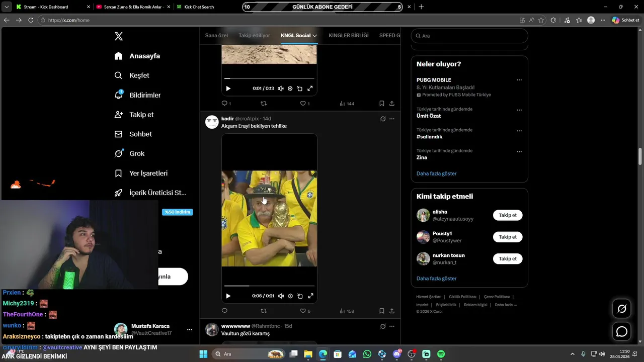Reply to kadir's post

coord(224,311)
